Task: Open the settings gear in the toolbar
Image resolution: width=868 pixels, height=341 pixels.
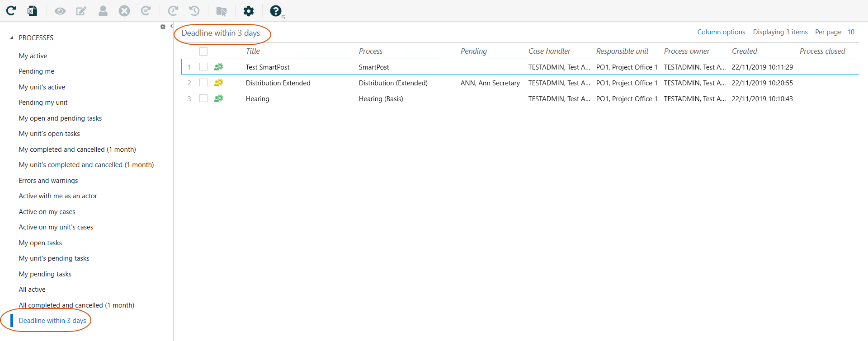Action: click(x=249, y=11)
